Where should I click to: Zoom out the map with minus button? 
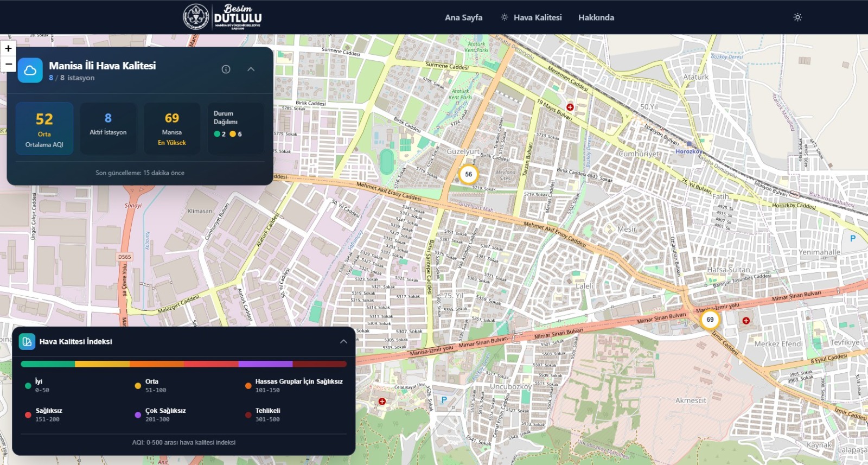click(x=8, y=63)
